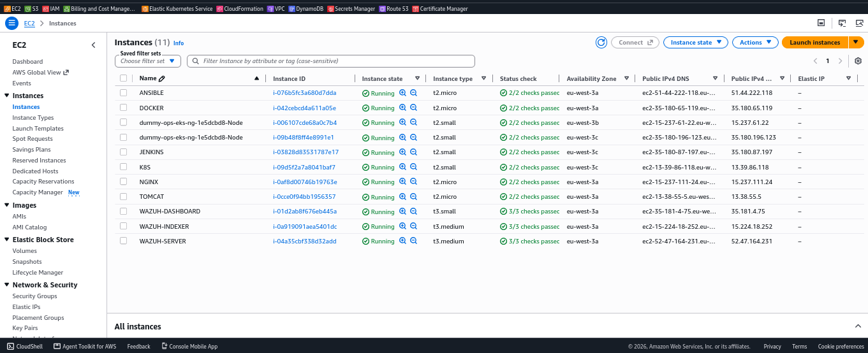Open Secrets Manager favorite shortcut
The height and width of the screenshot is (353, 868).
[351, 8]
